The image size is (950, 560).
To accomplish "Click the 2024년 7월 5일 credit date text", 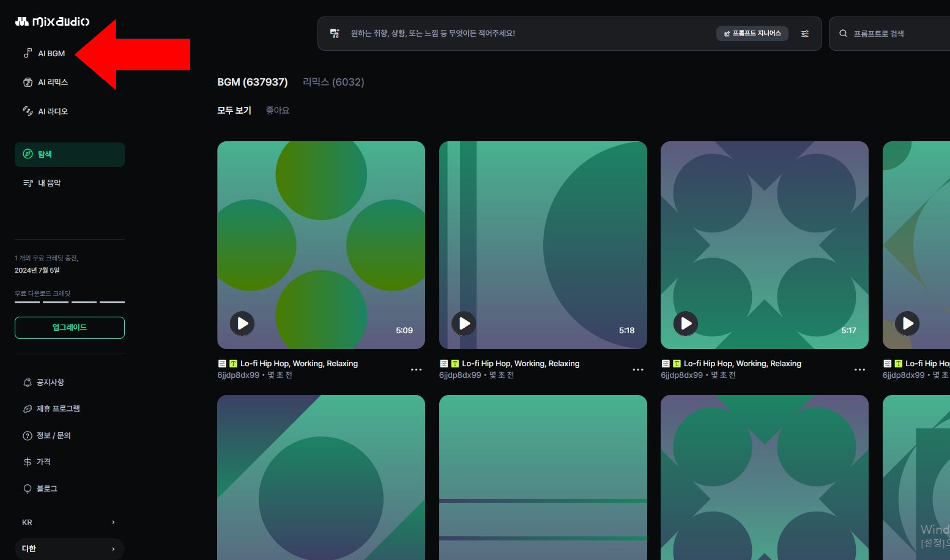I will point(37,270).
